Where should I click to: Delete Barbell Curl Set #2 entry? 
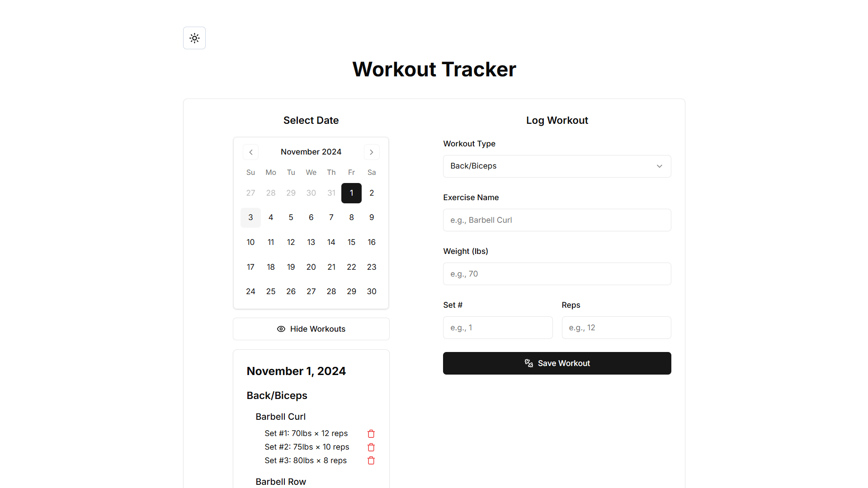tap(371, 447)
